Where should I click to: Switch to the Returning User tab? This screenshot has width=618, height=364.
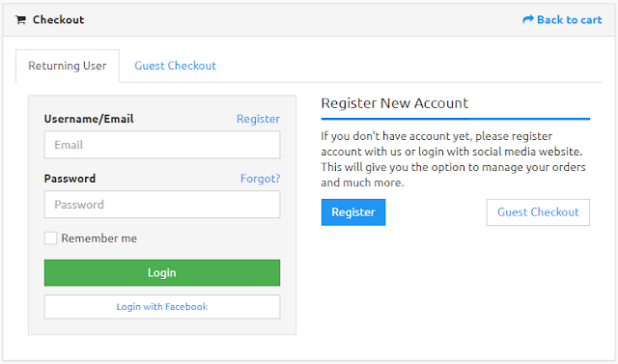click(68, 66)
